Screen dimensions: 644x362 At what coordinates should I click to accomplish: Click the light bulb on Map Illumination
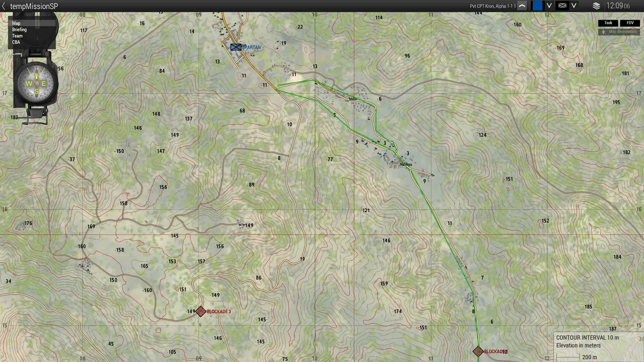[x=603, y=32]
